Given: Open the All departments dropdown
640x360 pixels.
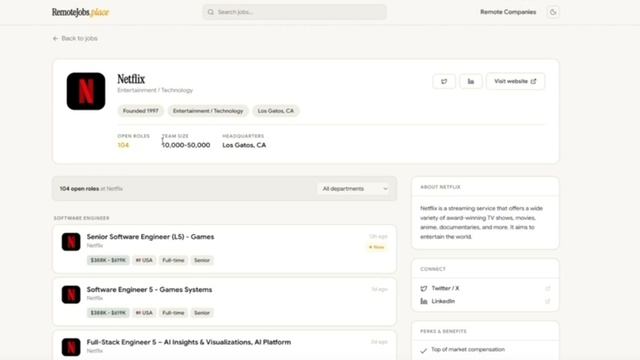Looking at the screenshot, I should [354, 189].
